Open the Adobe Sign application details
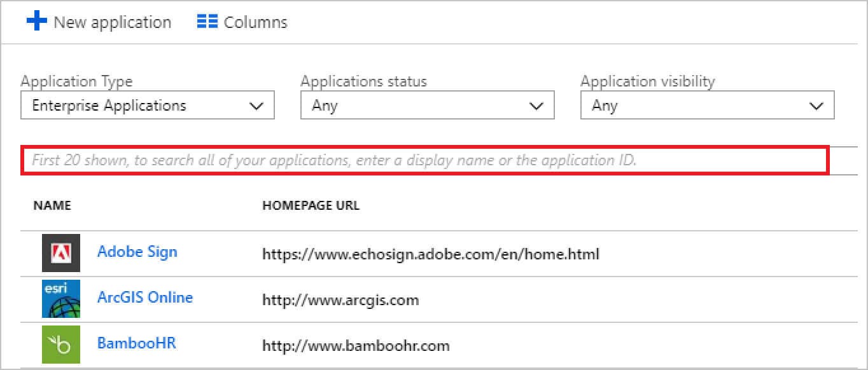Screen dimensions: 868x370 (x=137, y=252)
